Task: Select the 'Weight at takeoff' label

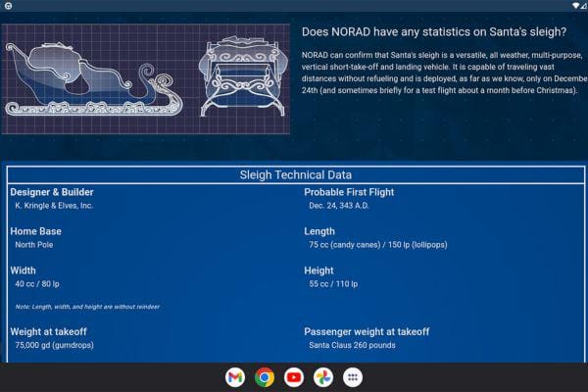Action: (48, 331)
